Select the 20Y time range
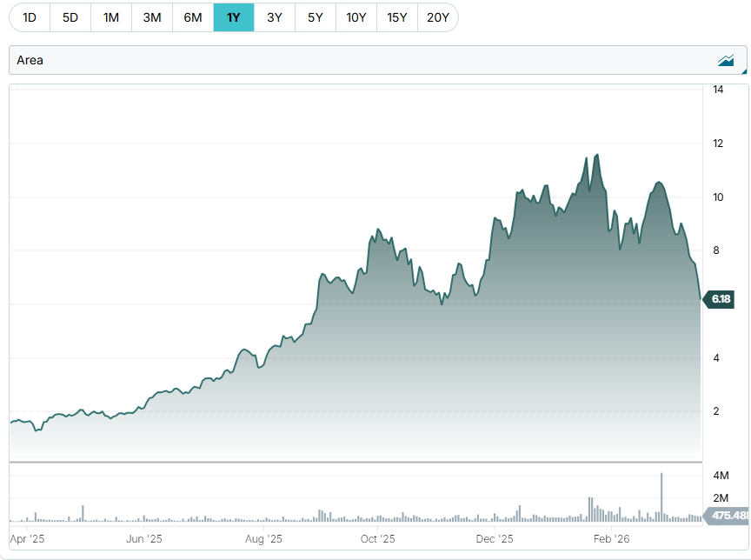751x560 pixels. [438, 17]
